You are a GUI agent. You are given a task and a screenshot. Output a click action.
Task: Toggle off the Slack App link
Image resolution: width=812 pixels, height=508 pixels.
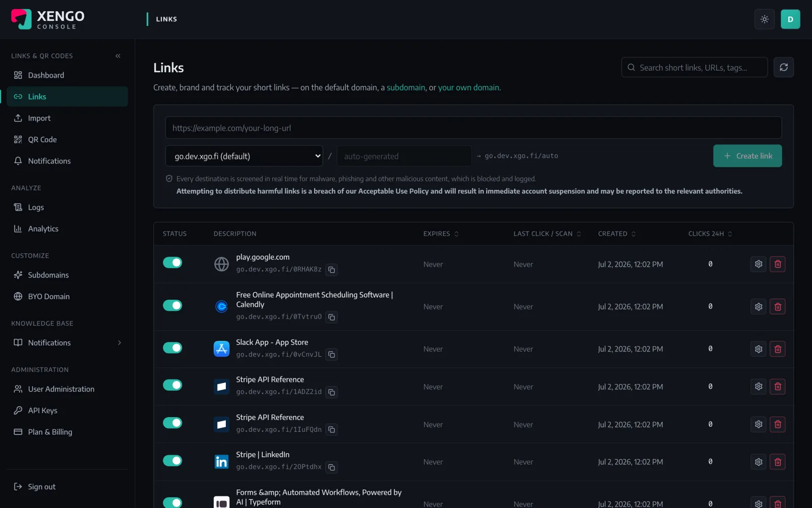tap(173, 348)
